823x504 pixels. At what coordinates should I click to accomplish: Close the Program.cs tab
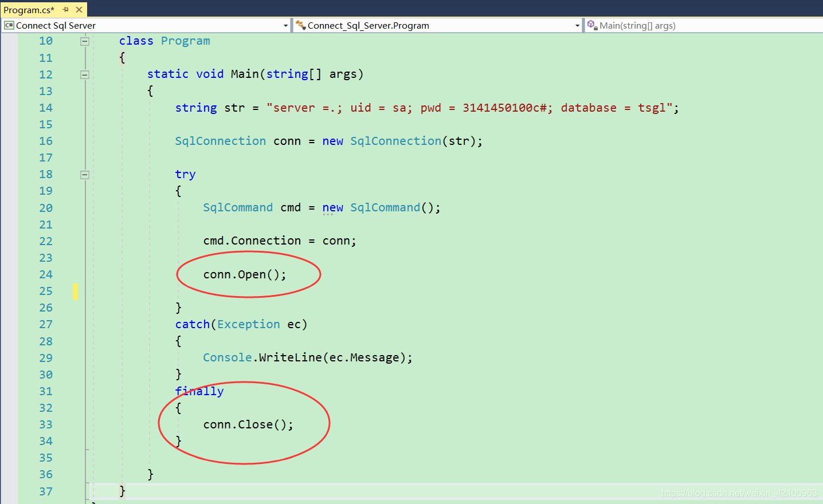[79, 10]
